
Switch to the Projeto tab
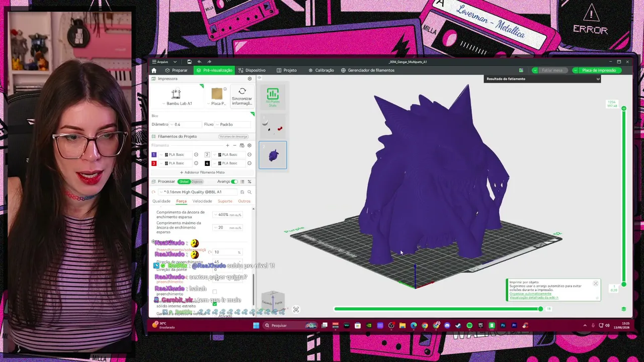click(286, 70)
